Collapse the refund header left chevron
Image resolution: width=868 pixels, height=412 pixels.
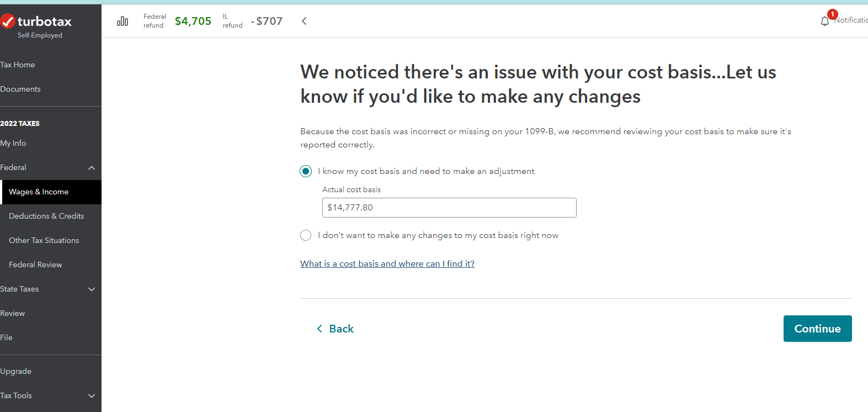(304, 21)
